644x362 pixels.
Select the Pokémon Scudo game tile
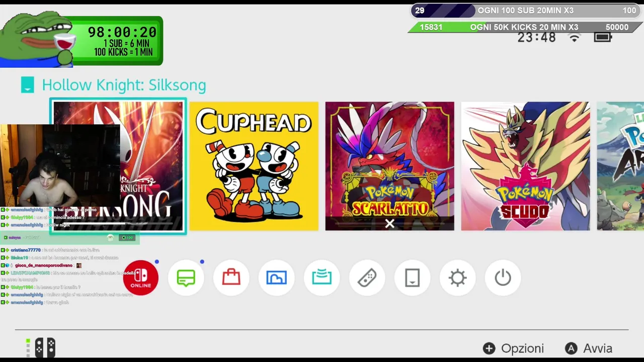pyautogui.click(x=526, y=166)
